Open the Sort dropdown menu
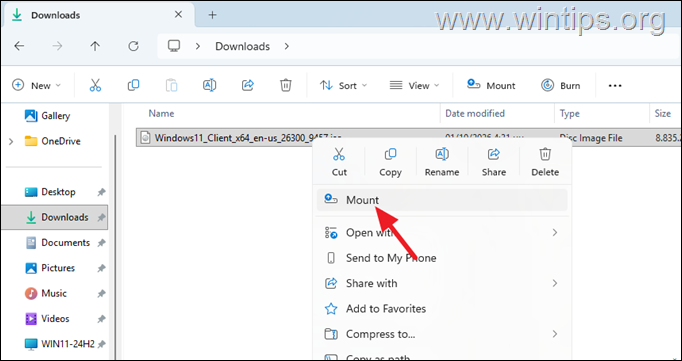 [344, 86]
